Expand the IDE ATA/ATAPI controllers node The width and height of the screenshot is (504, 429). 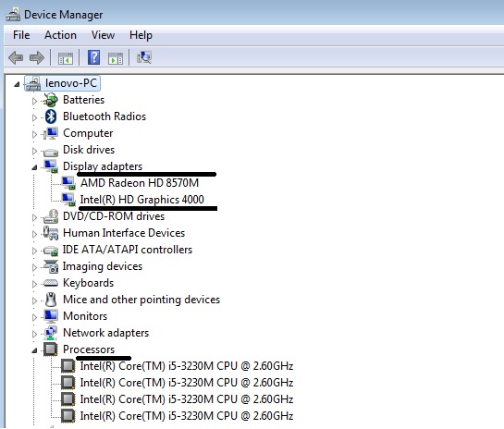pyautogui.click(x=34, y=251)
